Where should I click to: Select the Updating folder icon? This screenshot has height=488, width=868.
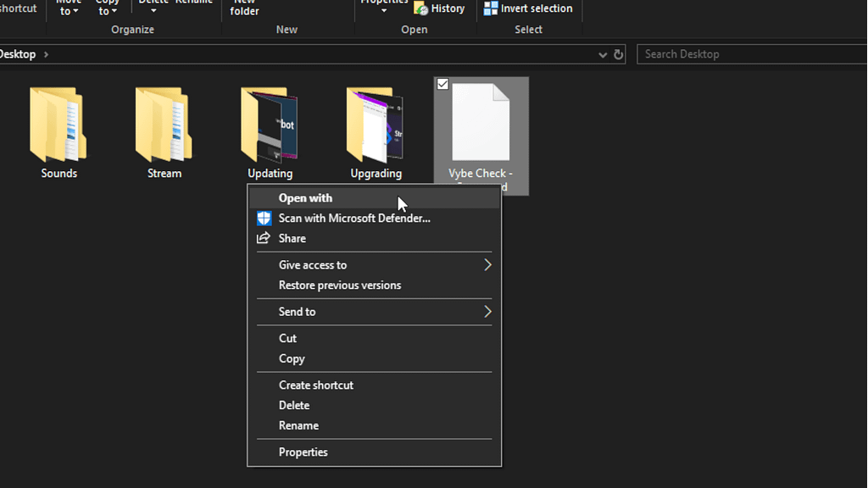(x=270, y=125)
